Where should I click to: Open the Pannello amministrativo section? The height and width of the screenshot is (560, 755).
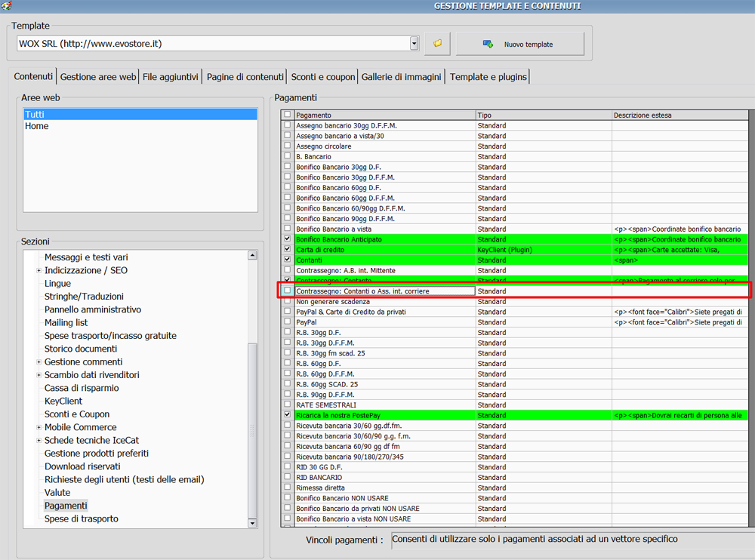[93, 309]
